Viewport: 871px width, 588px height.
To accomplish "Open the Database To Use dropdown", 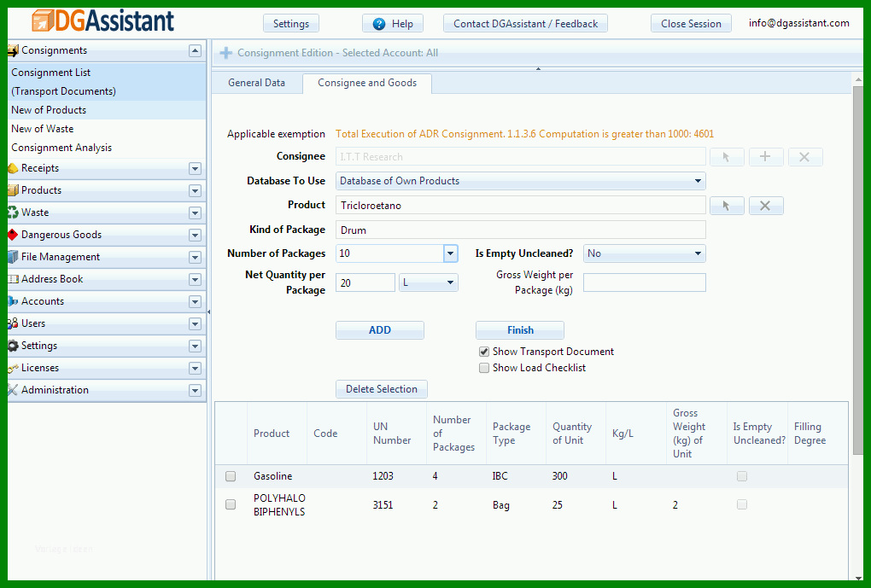I will (x=521, y=181).
